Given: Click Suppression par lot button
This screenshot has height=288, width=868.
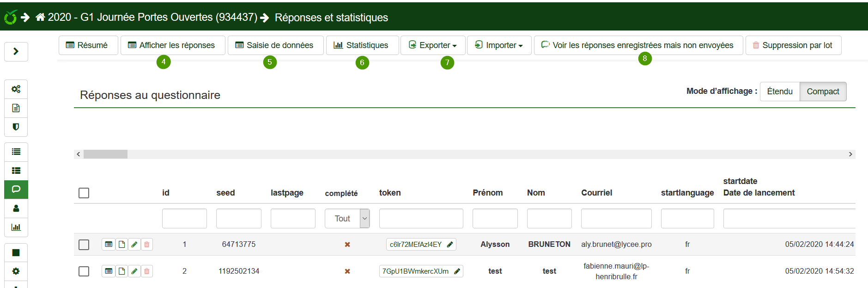Looking at the screenshot, I should (793, 45).
